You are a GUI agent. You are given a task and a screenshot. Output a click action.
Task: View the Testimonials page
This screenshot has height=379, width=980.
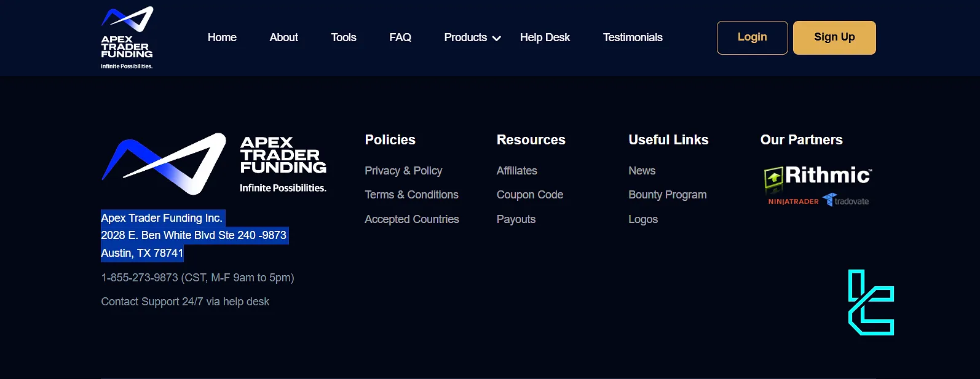tap(632, 37)
